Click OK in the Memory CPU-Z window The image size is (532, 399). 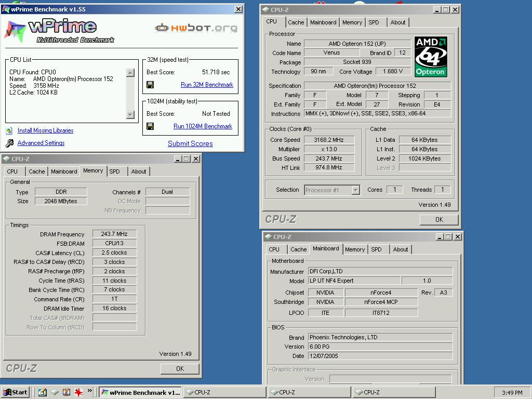pos(180,369)
